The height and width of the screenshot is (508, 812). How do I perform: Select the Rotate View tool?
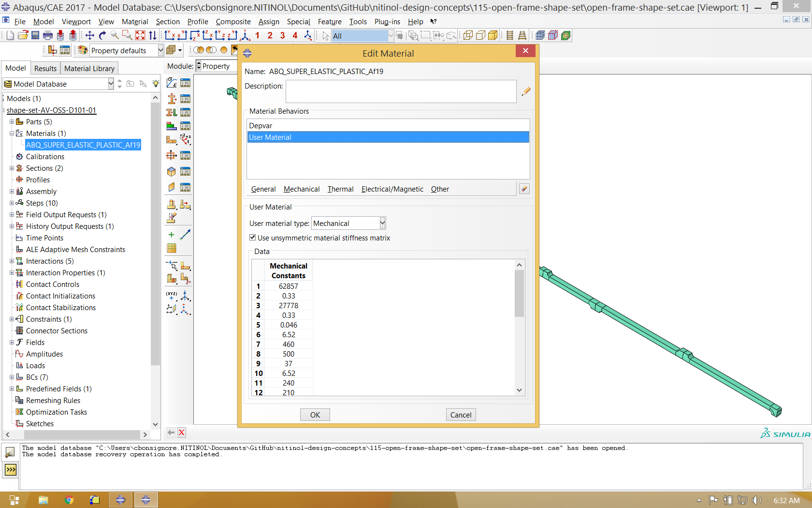102,35
